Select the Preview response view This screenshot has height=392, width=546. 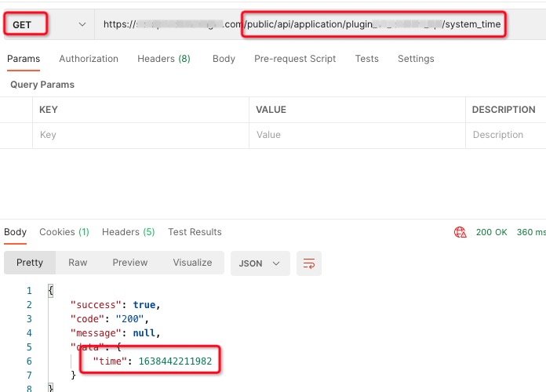129,263
